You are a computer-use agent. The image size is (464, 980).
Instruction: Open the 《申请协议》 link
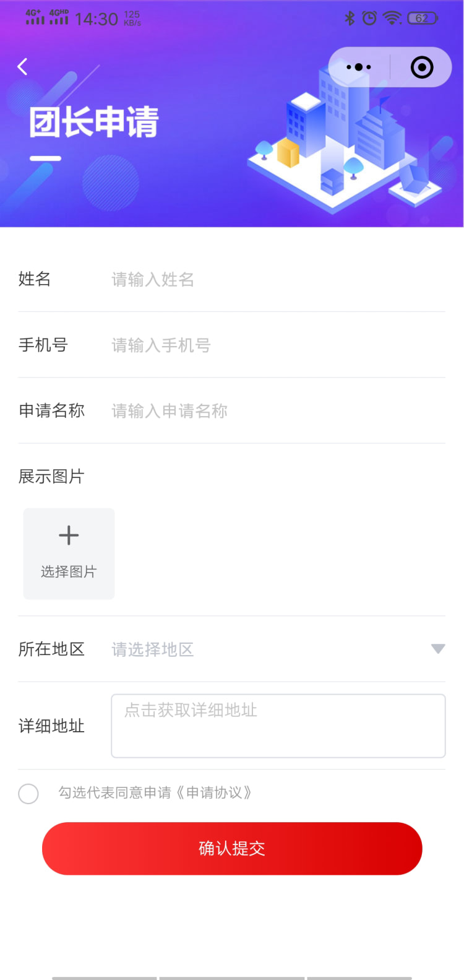click(x=214, y=793)
